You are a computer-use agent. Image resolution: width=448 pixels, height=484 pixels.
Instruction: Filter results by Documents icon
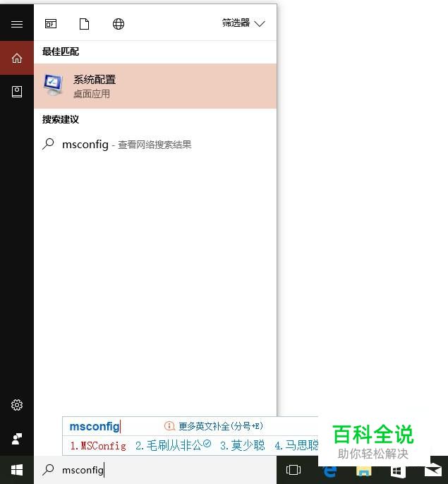pos(84,24)
